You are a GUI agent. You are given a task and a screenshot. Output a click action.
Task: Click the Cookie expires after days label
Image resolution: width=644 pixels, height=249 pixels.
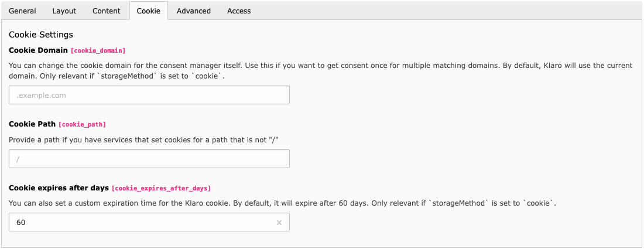pyautogui.click(x=59, y=188)
